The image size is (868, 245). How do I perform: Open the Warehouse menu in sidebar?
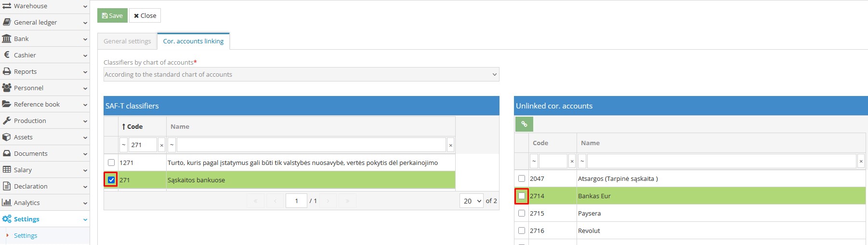(x=44, y=6)
